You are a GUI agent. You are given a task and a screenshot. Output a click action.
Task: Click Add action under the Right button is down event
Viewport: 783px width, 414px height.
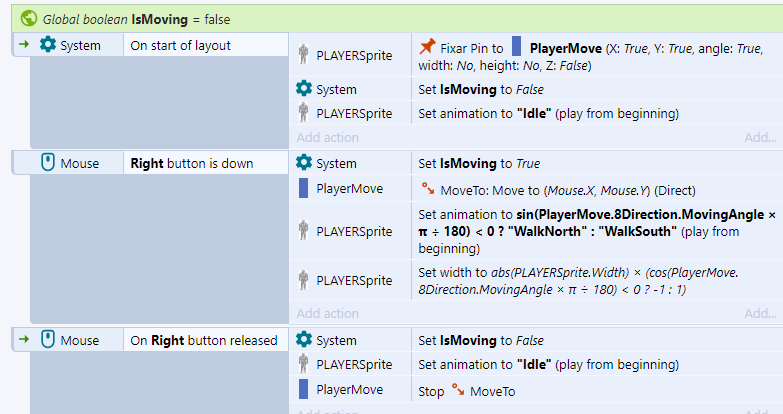click(327, 314)
